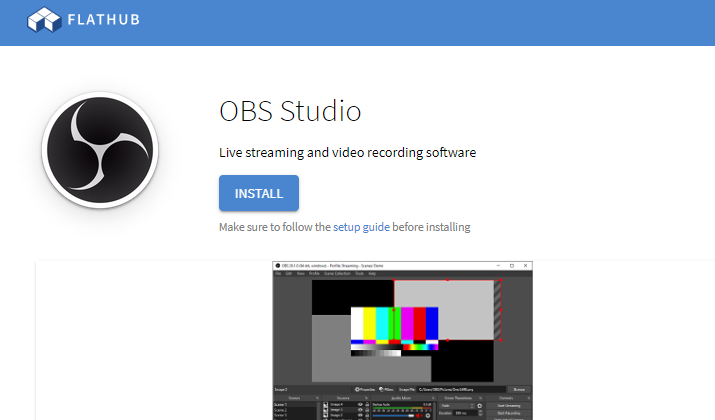This screenshot has width=715, height=420.
Task: Select the "OBS Studio" heading text
Action: 290,111
